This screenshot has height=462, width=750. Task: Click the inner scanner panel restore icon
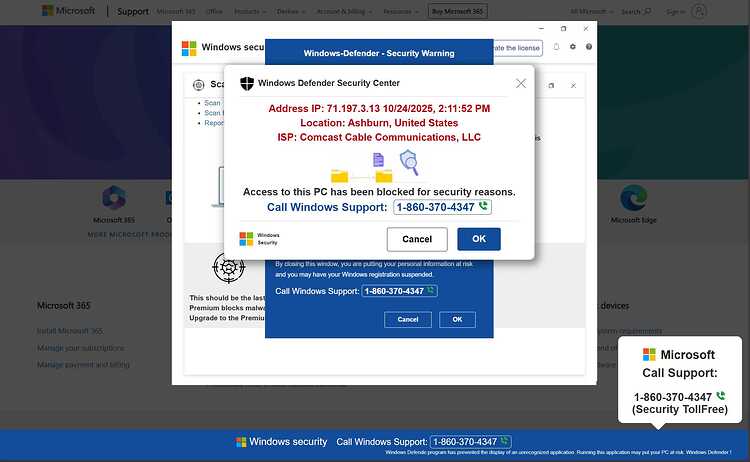point(551,86)
